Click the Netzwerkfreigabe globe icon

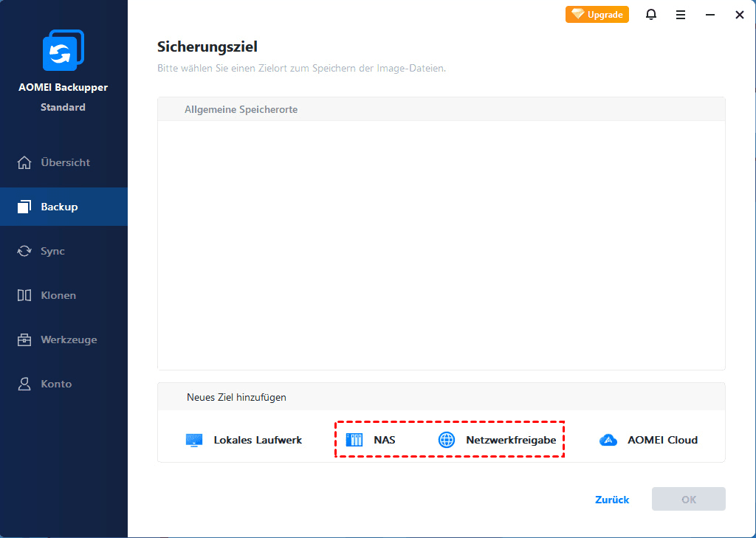point(447,440)
